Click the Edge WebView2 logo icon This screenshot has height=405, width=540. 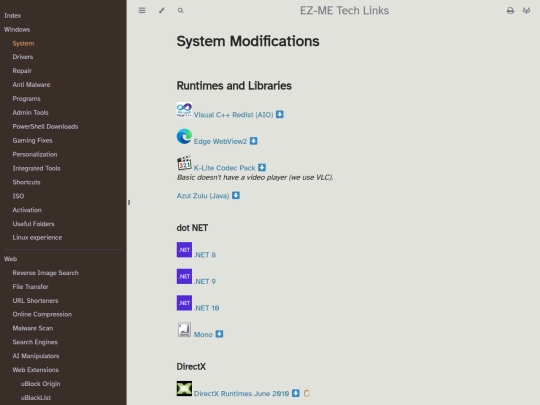184,136
